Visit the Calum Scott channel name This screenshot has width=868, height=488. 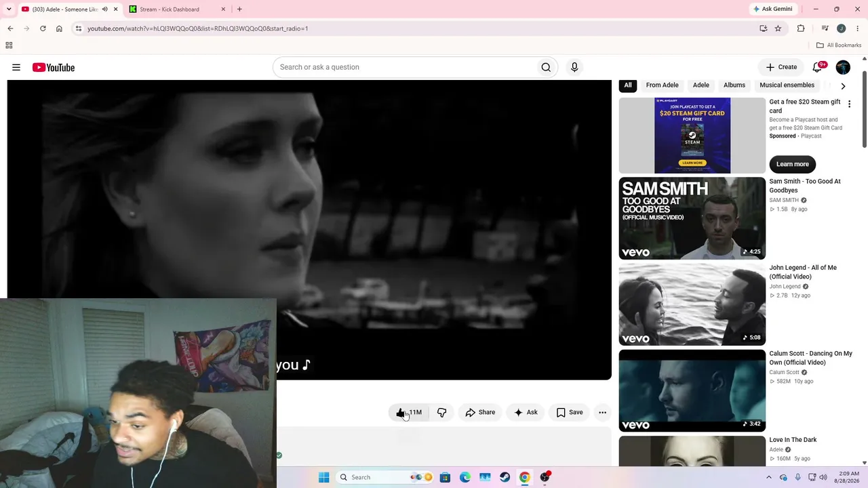[x=785, y=372]
